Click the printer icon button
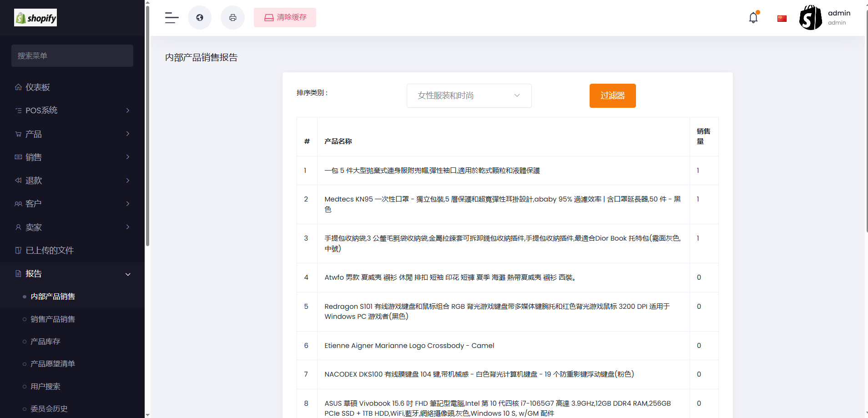The width and height of the screenshot is (868, 418). [x=232, y=18]
